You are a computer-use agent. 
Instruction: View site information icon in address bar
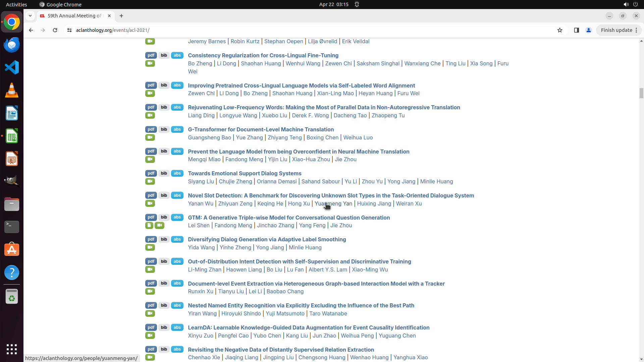69,30
